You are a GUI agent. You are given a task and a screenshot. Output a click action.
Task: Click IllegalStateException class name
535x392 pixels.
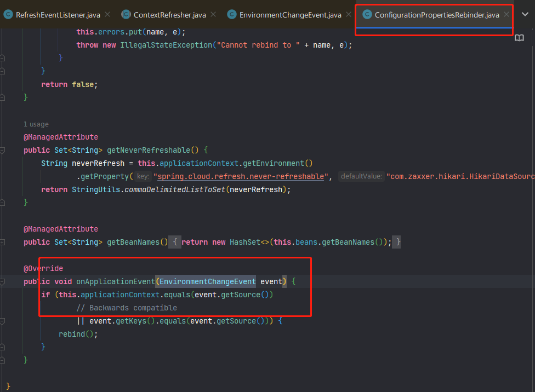(166, 45)
